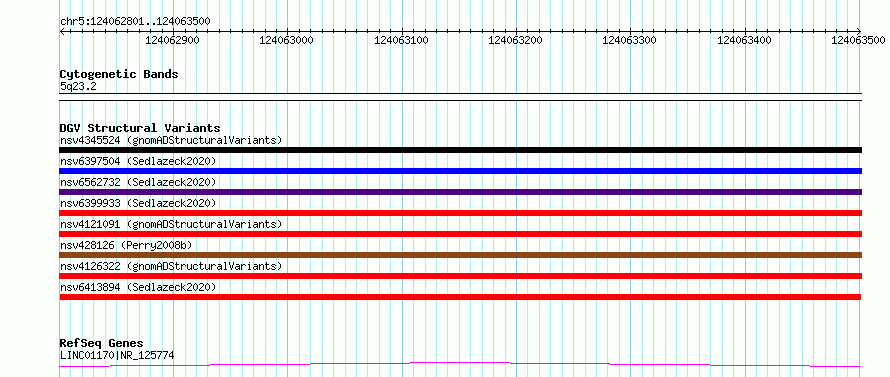Screen dimensions: 890x377
Task: Click the red nsv6413894 variant bar
Action: pyautogui.click(x=460, y=297)
